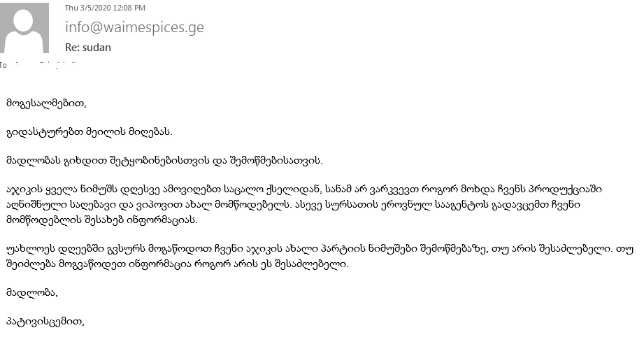Open sender address info@waimespices.ge
Viewport: 644px width, 337px height.
coord(134,27)
